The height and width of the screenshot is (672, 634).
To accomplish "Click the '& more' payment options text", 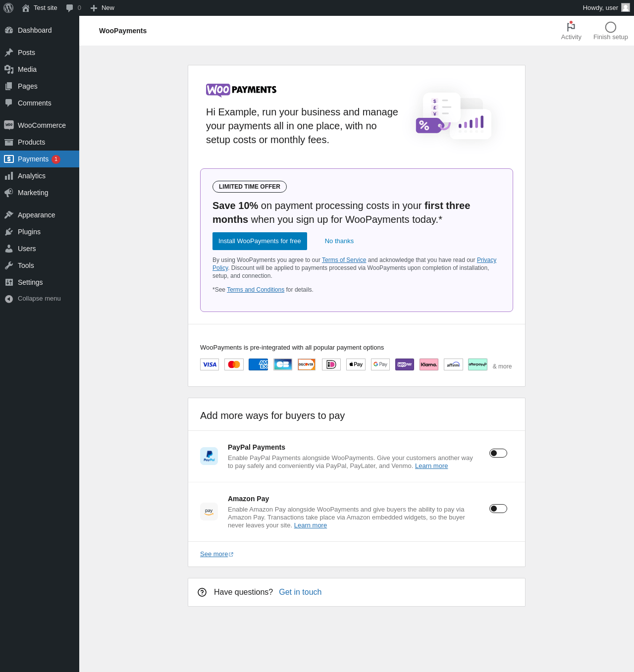I will (x=502, y=366).
